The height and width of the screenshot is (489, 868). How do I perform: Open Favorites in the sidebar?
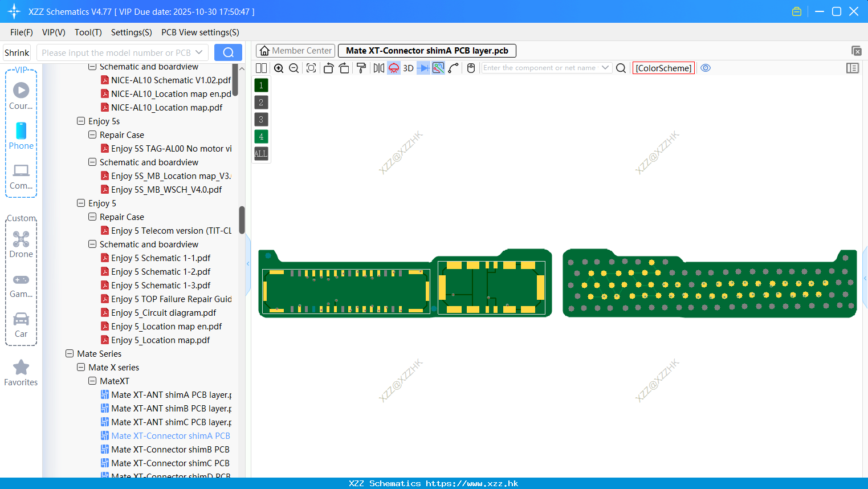(x=21, y=373)
